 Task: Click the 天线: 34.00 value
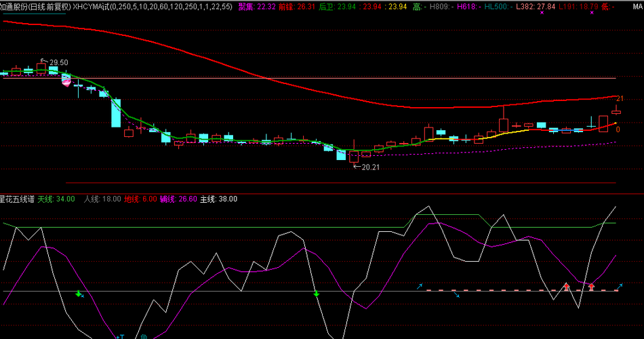click(x=56, y=199)
